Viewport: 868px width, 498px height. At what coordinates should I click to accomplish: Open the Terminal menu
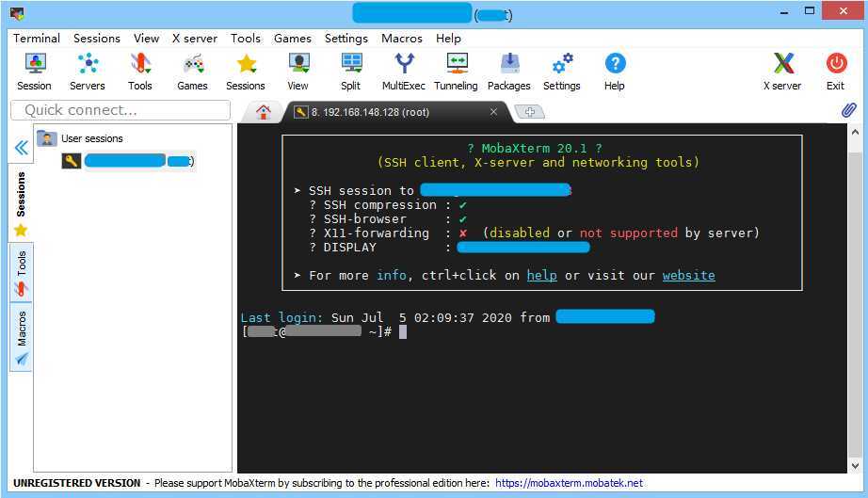click(x=37, y=39)
